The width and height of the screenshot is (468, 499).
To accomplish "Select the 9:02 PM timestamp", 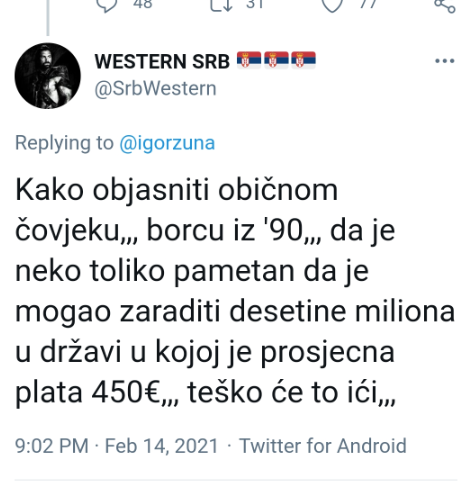I will coord(52,446).
